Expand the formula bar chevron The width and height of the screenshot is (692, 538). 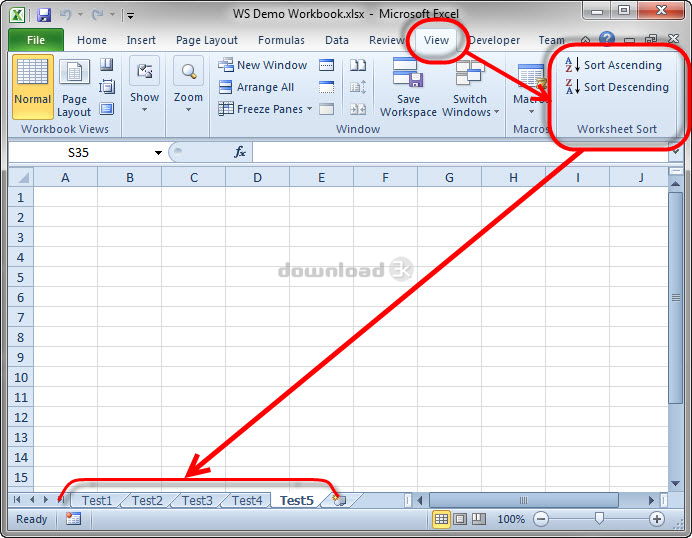pos(675,151)
